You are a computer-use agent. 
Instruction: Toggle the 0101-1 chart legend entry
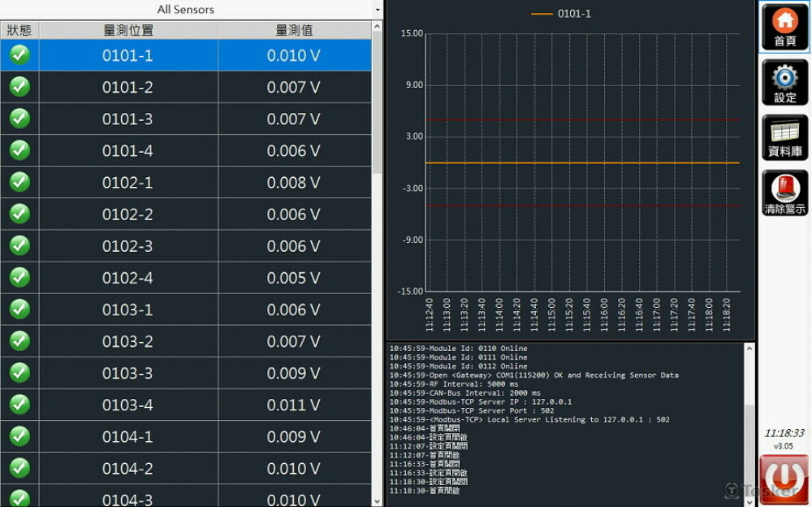point(561,14)
